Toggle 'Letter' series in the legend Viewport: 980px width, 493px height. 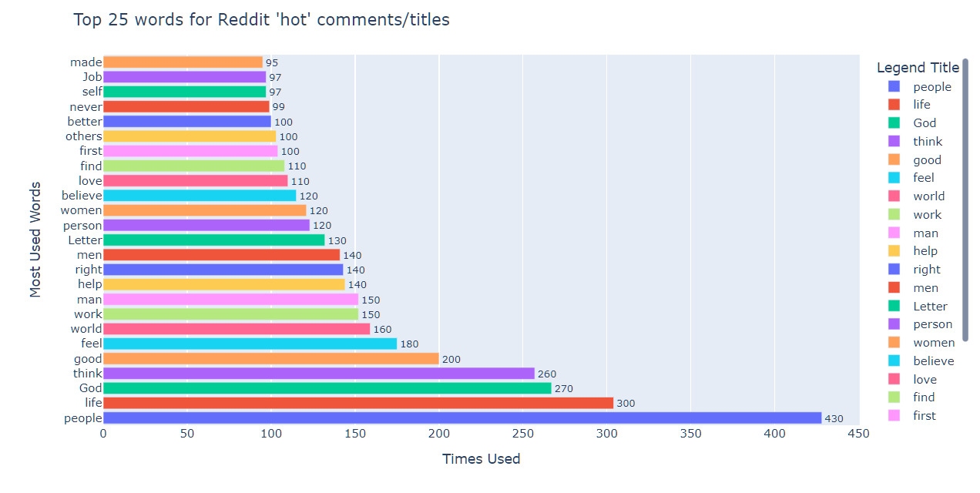tap(930, 307)
